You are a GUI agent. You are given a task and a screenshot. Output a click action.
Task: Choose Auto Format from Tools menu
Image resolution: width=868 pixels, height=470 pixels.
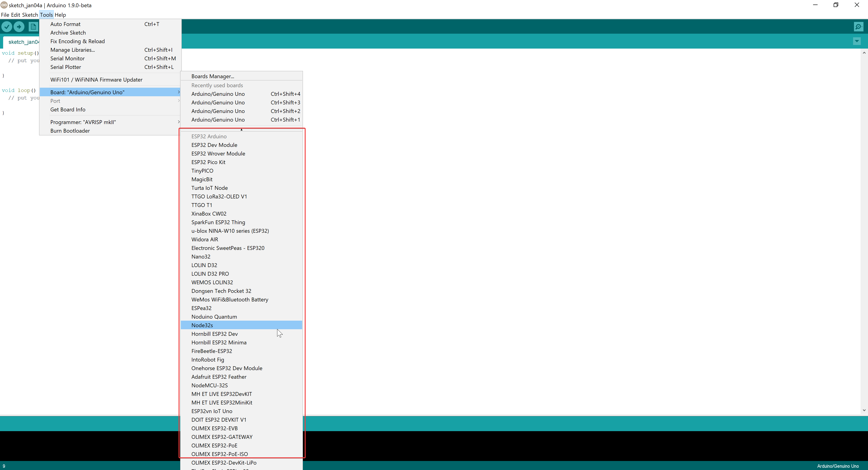click(x=110, y=24)
